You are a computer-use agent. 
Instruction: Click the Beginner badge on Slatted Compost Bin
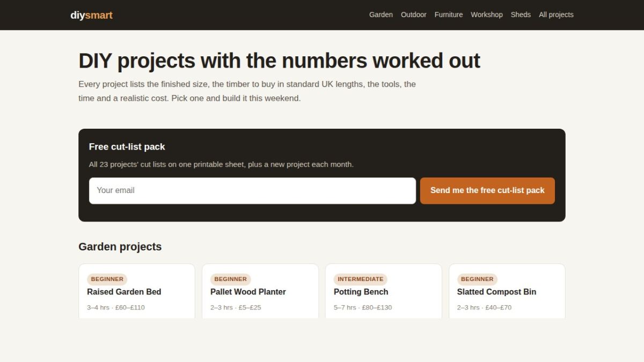477,279
